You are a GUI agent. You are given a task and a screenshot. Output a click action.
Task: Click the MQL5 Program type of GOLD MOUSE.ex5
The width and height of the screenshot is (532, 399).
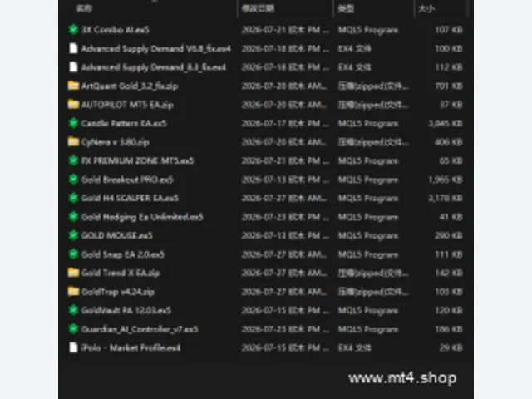(368, 235)
